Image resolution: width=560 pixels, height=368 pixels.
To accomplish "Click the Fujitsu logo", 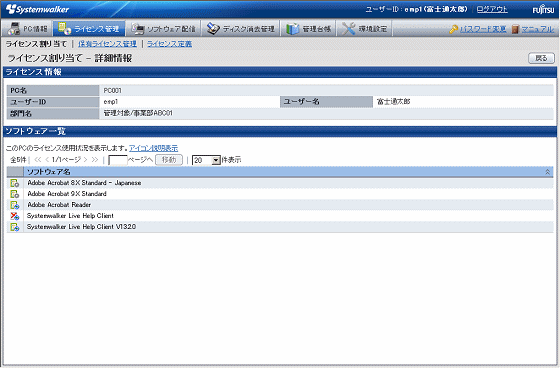I will (x=543, y=10).
